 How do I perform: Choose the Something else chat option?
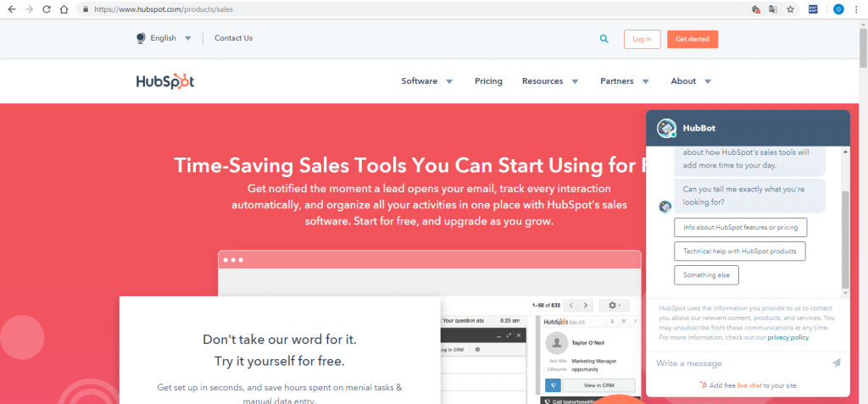pyautogui.click(x=706, y=275)
